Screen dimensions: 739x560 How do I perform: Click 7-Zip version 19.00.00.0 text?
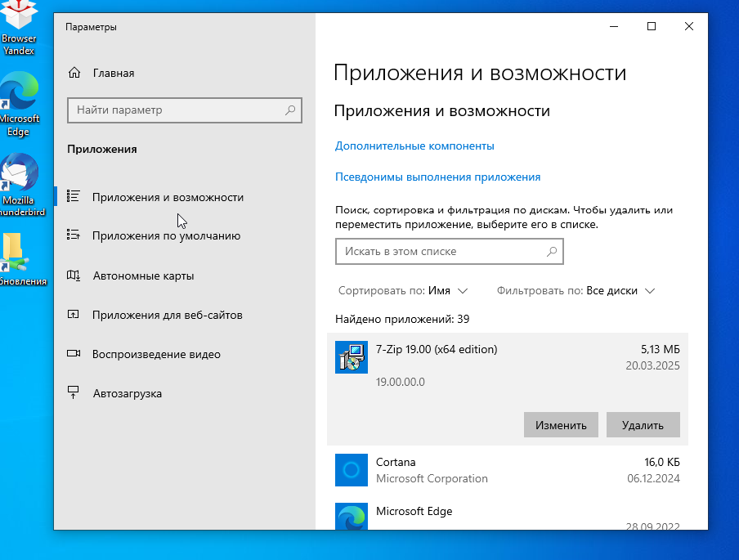(400, 382)
